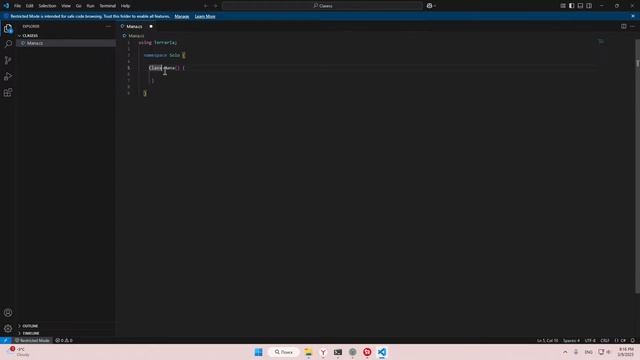
Task: Click the 'namespace' keyword in code
Action: [155, 55]
